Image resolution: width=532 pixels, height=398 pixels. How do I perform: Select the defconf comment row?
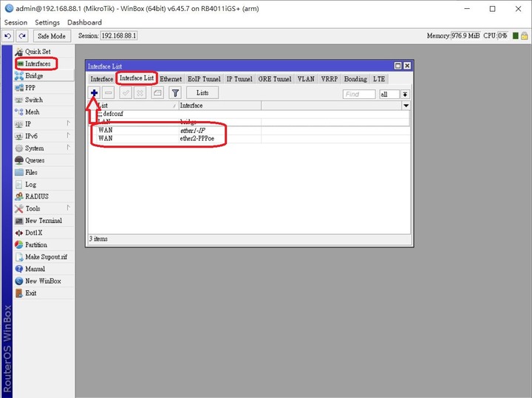tap(249, 114)
